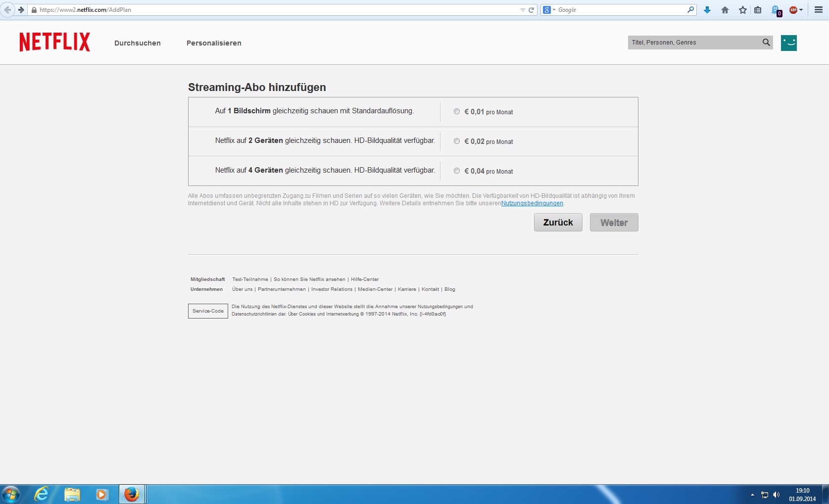Viewport: 829px width, 504px height.
Task: Click the Streaming-Abo hinzufügen heading
Action: 257,88
